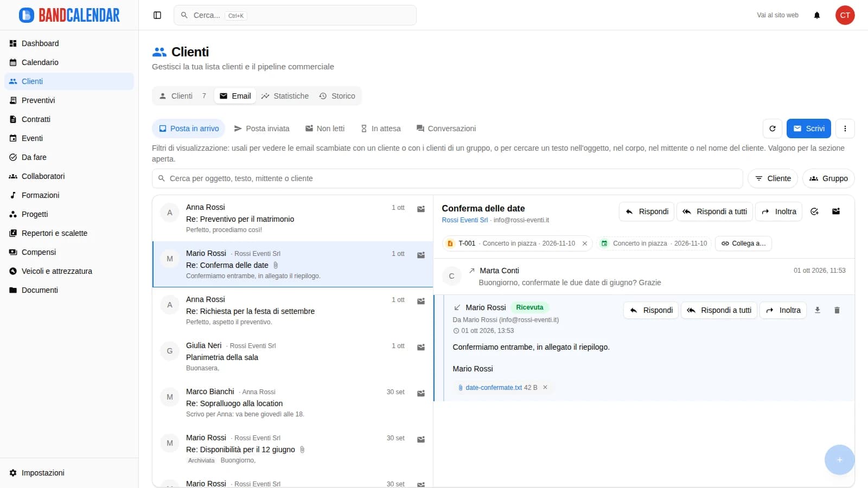Follow the 'Vai al sito web' link
The height and width of the screenshot is (488, 868).
tap(777, 15)
